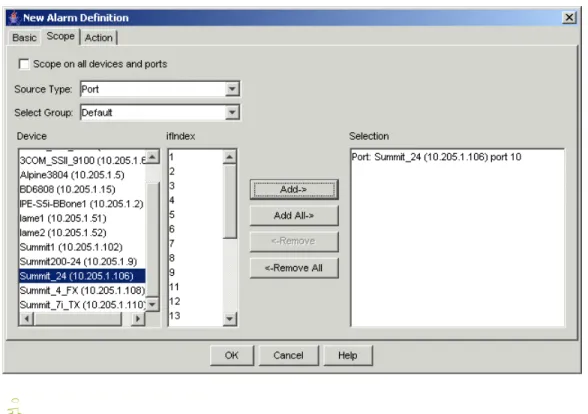Click Device list scroll left arrow

click(27, 319)
